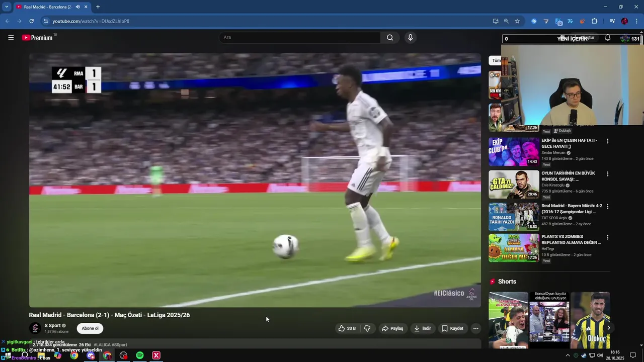The width and height of the screenshot is (644, 362).
Task: Go back in Chrome
Action: pyautogui.click(x=7, y=21)
